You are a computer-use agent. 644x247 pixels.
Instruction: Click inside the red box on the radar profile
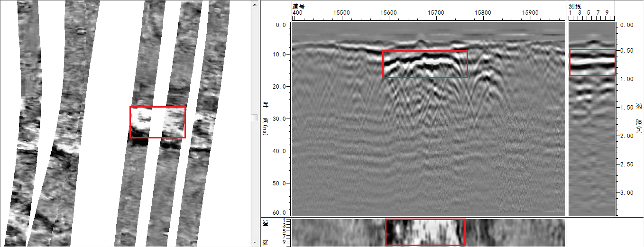[x=425, y=64]
